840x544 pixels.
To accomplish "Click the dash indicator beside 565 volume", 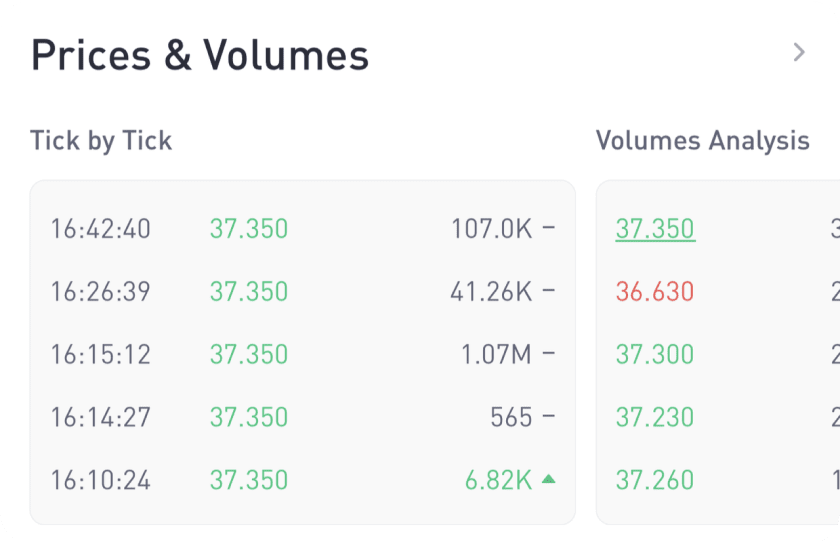I will point(548,417).
